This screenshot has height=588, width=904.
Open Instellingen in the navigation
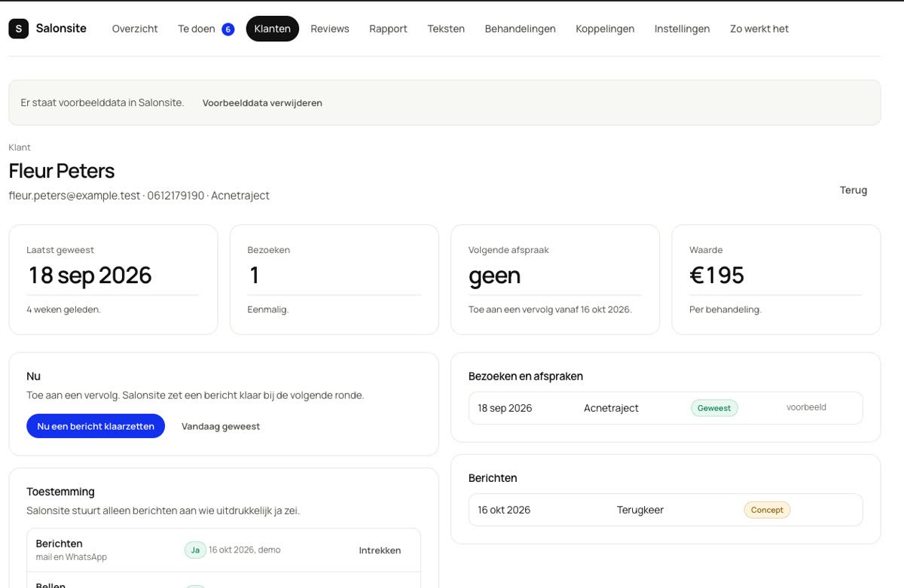pos(682,29)
